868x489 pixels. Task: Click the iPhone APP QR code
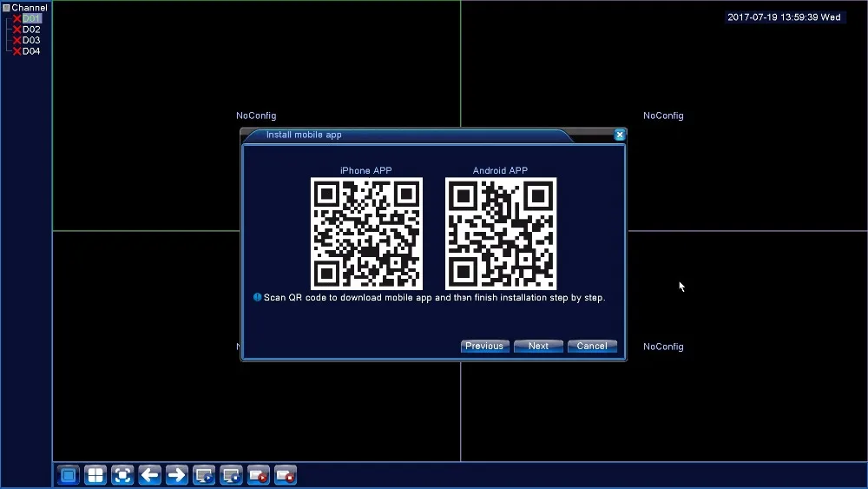[366, 234]
